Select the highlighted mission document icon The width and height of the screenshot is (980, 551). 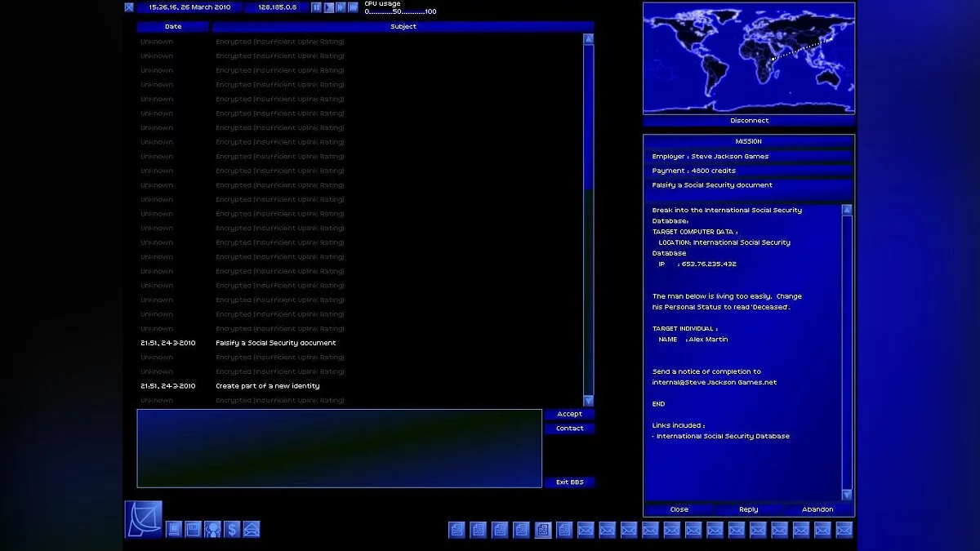(x=543, y=530)
